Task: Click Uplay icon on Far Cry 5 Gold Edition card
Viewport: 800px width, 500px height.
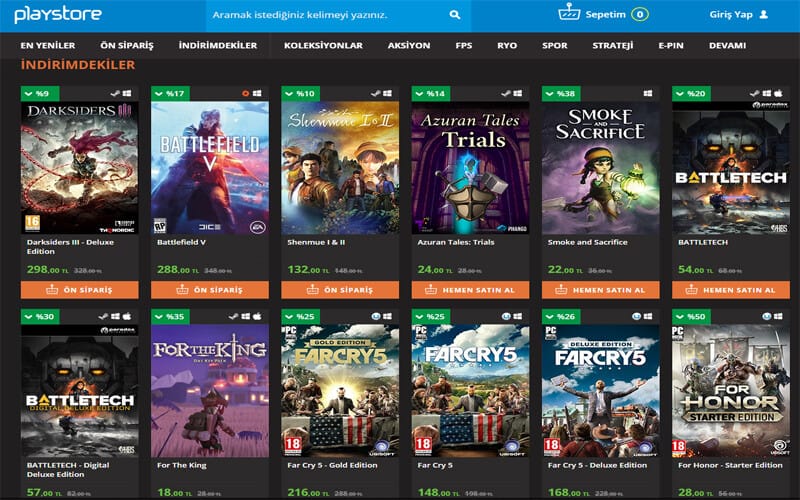Action: pyautogui.click(x=376, y=316)
